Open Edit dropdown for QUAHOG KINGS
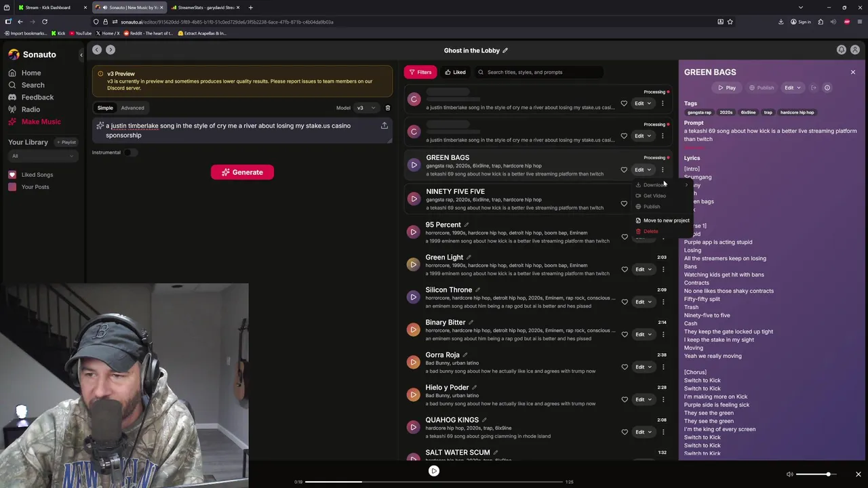 (643, 432)
